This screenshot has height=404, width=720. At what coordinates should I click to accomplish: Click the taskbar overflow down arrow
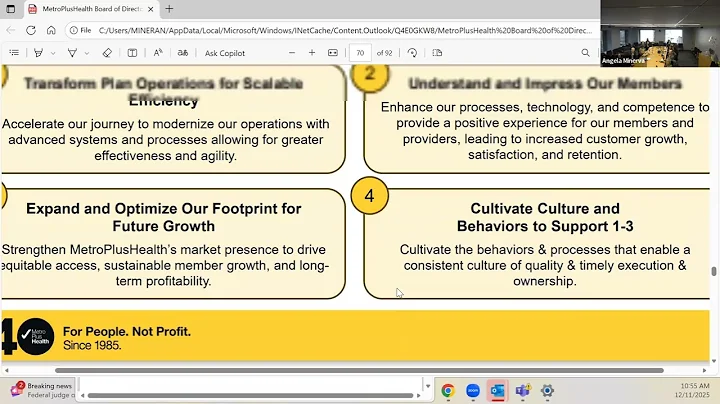pos(428,386)
